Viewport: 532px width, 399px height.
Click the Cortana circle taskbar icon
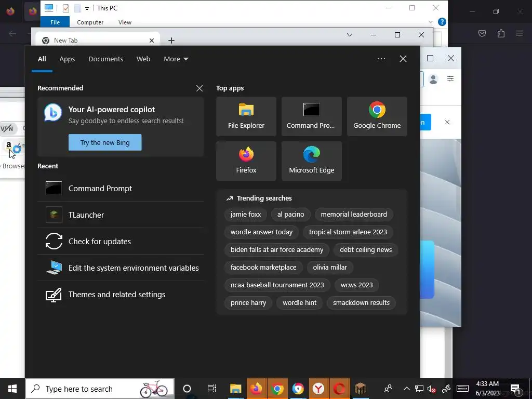tap(187, 389)
